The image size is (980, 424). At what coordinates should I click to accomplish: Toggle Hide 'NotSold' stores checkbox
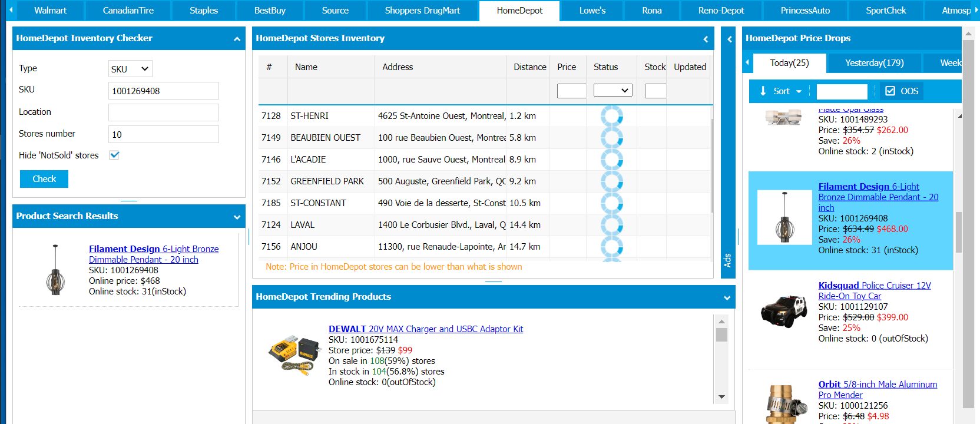point(114,155)
